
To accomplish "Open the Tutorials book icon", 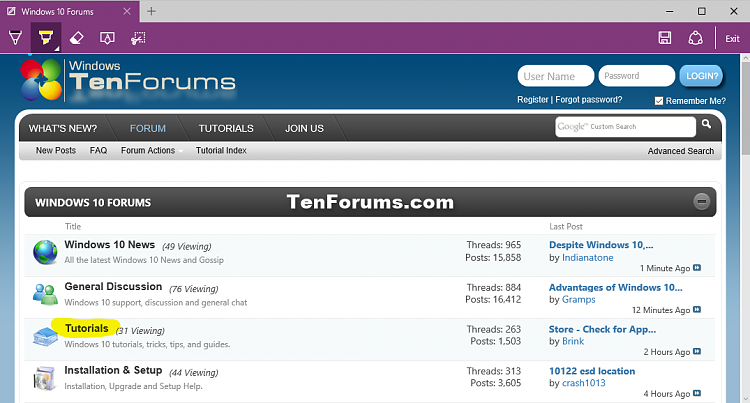I will coord(45,337).
